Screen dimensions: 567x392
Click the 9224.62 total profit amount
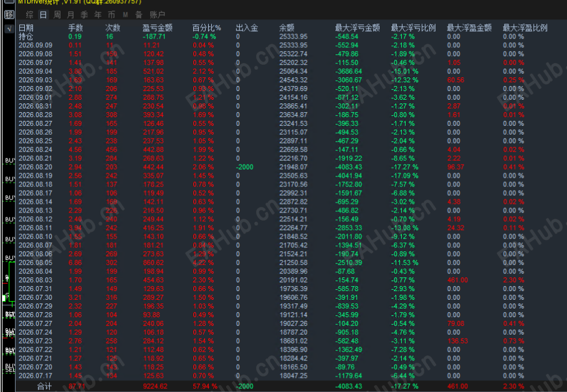(155, 386)
